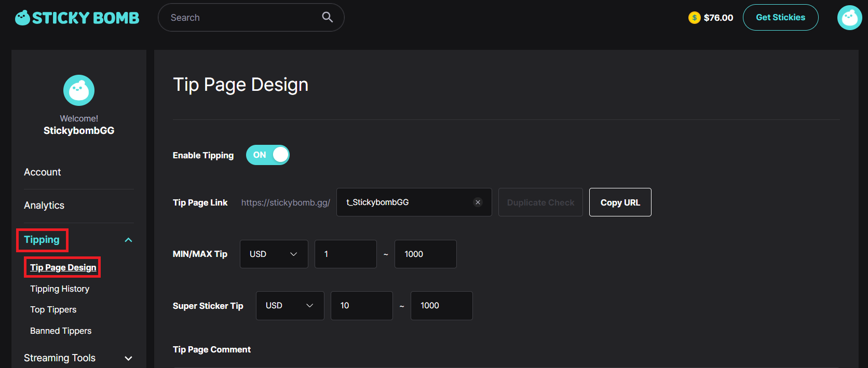The height and width of the screenshot is (368, 868).
Task: Open the Analytics menu
Action: click(44, 205)
